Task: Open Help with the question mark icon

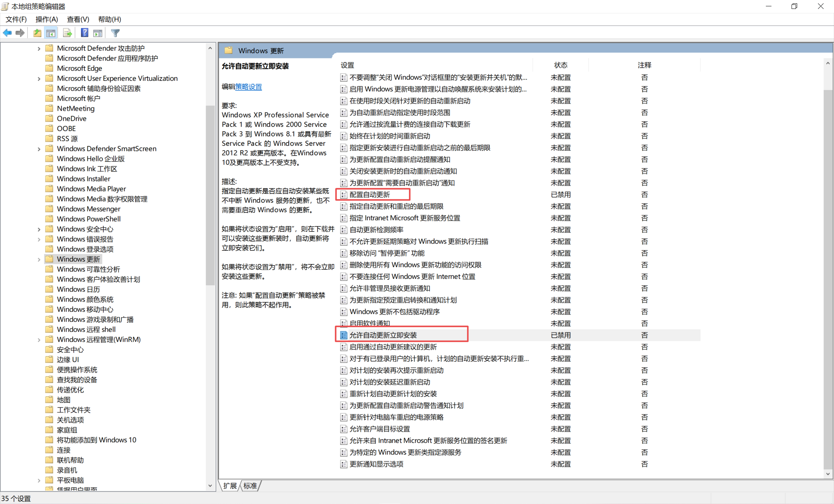Action: click(x=85, y=33)
